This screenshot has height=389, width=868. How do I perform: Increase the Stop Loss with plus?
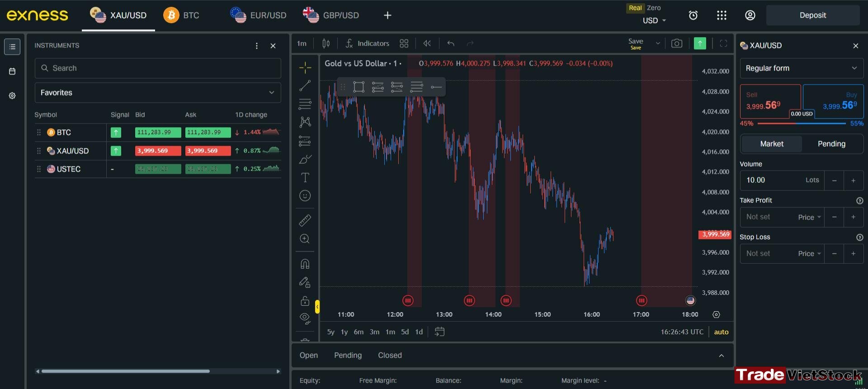point(854,254)
